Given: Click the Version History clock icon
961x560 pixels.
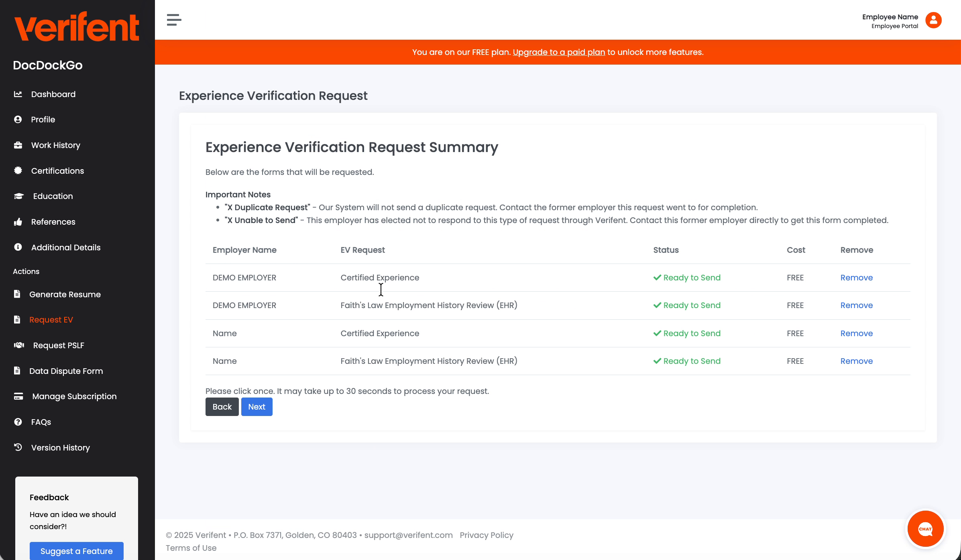Looking at the screenshot, I should (x=18, y=447).
